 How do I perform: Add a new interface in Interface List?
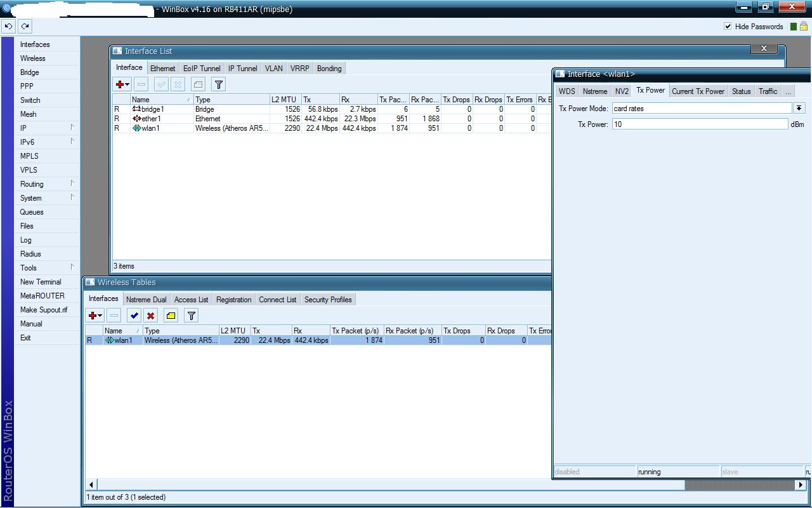click(122, 84)
